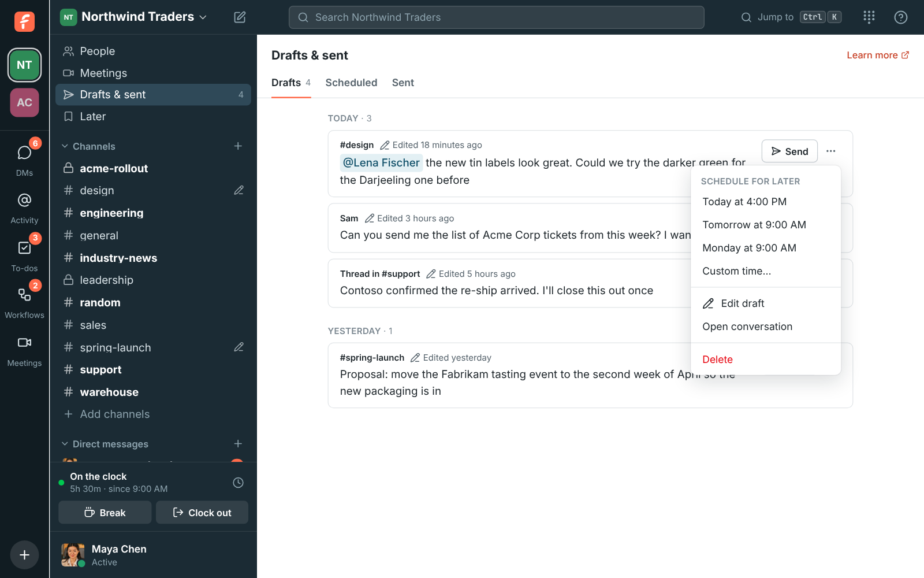The image size is (924, 578).
Task: Click the plus icon beside Direct messages
Action: (238, 444)
